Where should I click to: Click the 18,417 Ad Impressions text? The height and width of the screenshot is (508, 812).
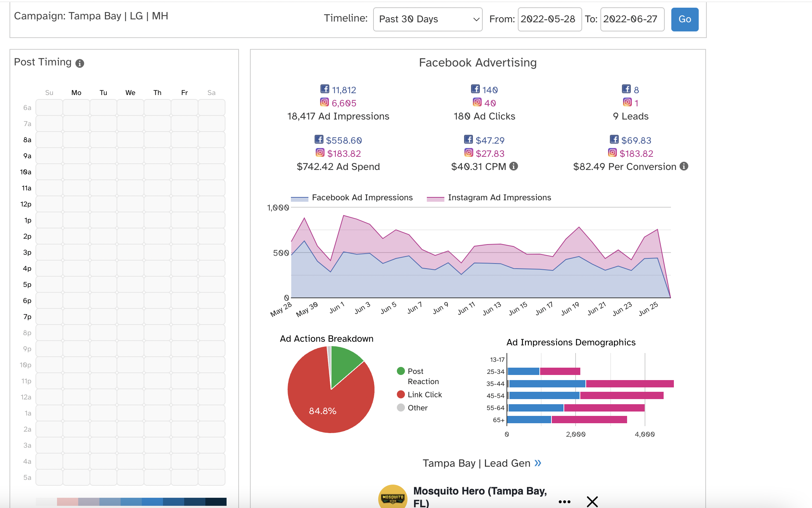pyautogui.click(x=338, y=117)
